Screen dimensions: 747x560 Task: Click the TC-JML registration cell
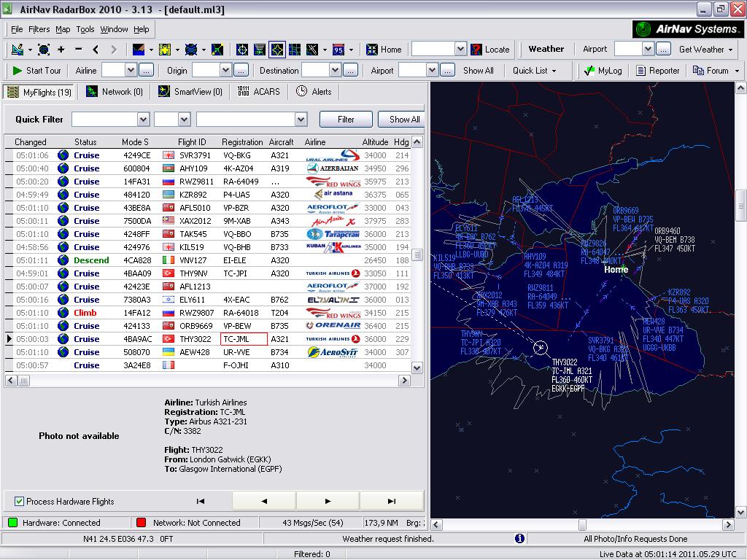pyautogui.click(x=244, y=339)
